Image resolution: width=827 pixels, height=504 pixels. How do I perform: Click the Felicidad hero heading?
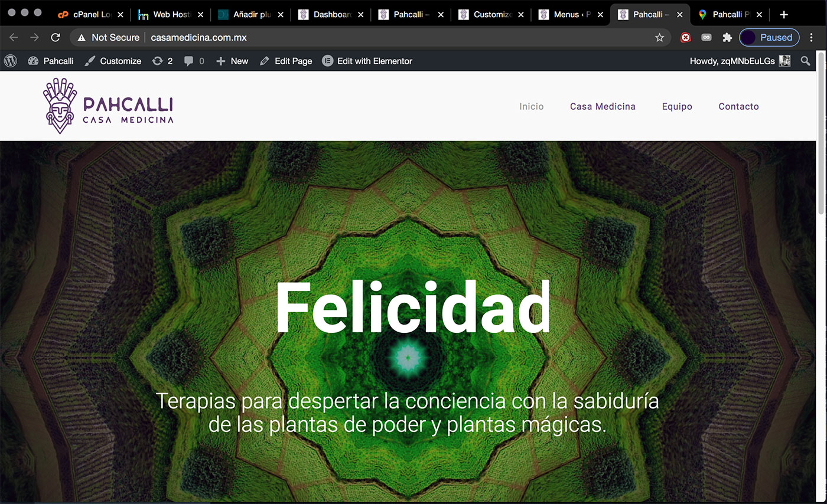[x=413, y=308]
